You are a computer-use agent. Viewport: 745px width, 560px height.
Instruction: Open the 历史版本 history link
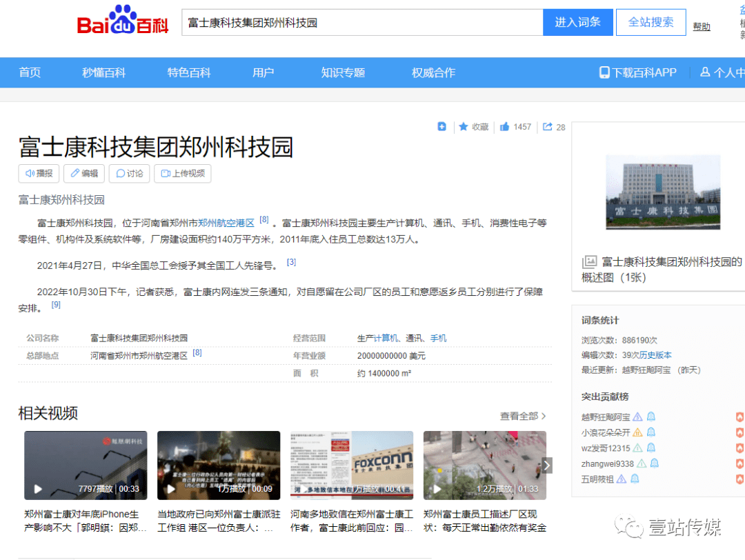655,355
